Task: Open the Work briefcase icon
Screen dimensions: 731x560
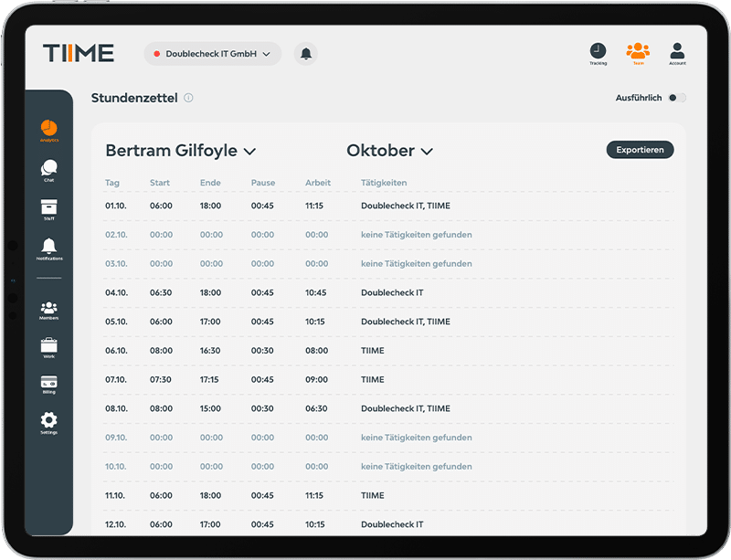Action: (x=48, y=347)
